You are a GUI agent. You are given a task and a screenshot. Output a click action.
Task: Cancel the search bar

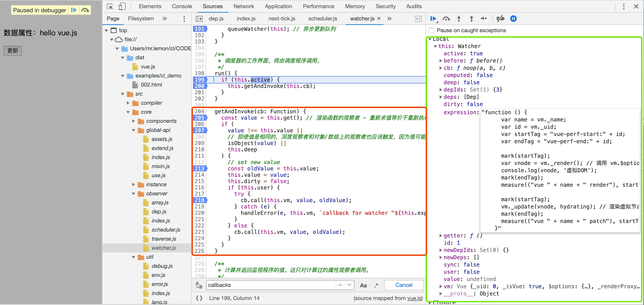pos(404,285)
